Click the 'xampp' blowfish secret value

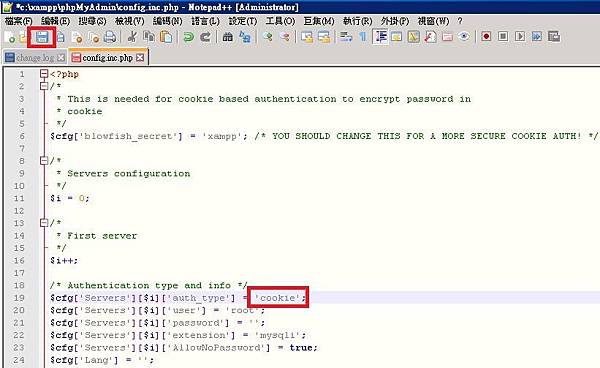click(222, 136)
